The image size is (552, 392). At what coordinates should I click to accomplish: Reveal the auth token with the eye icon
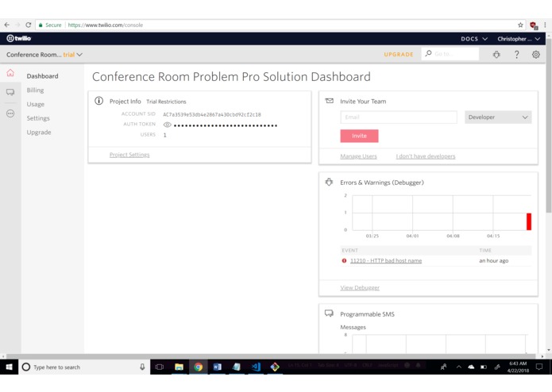click(168, 125)
